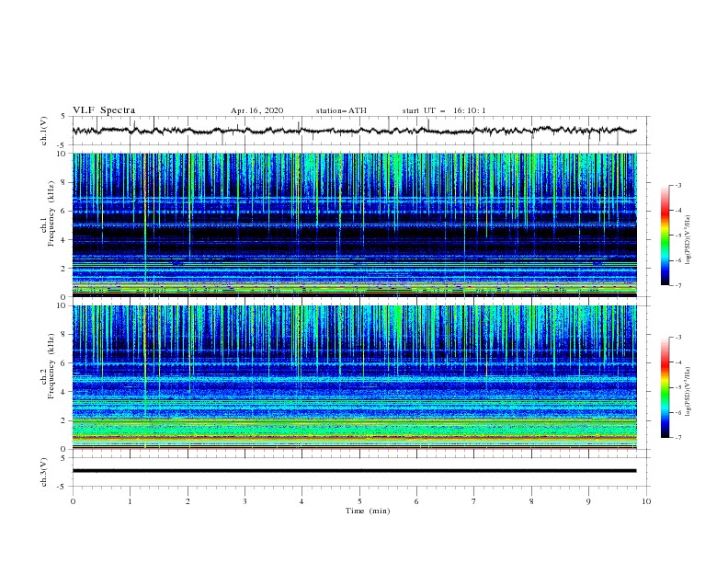Click the ch.3 flat voltage trace

click(x=354, y=471)
